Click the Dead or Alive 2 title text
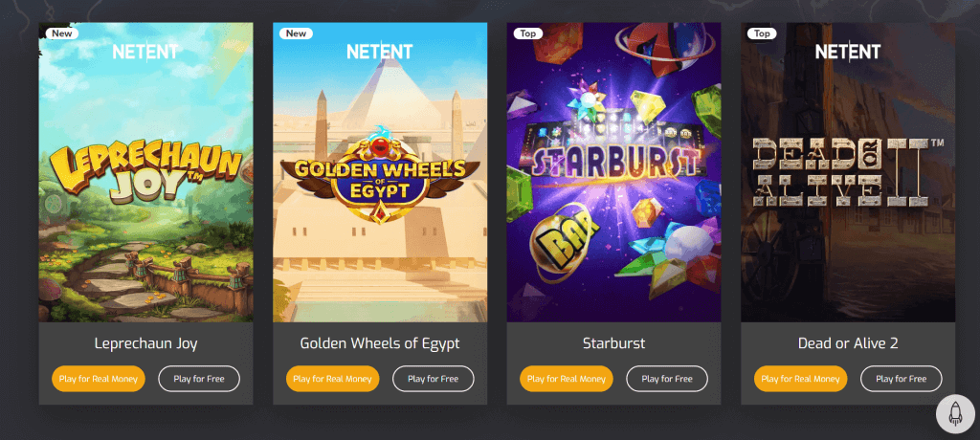The height and width of the screenshot is (440, 980). pos(848,342)
